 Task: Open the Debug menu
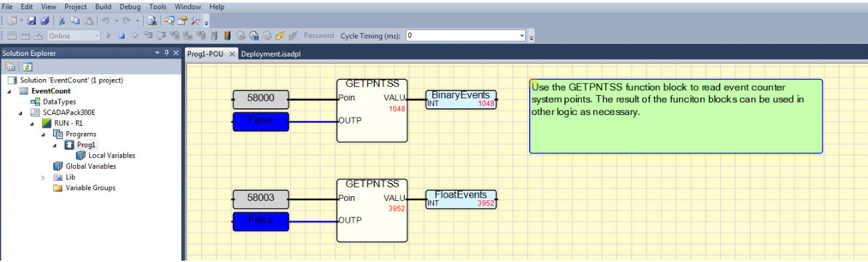[130, 7]
